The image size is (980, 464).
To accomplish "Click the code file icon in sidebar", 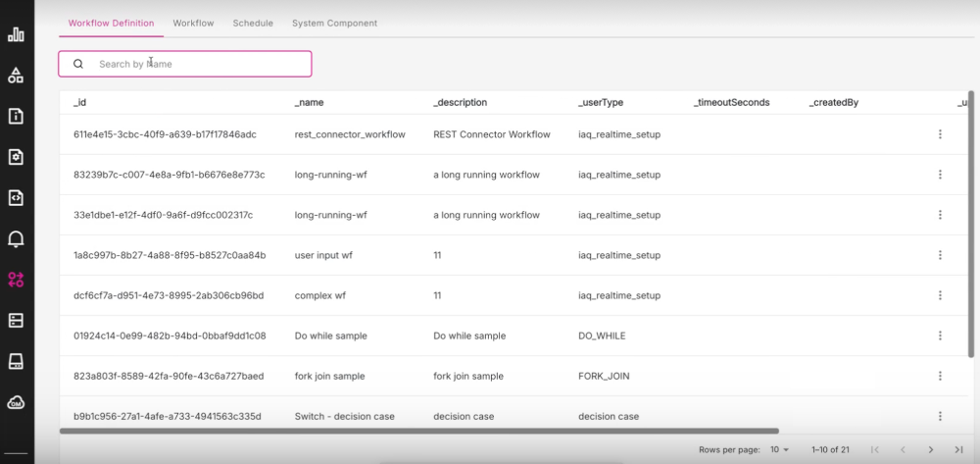I will [x=16, y=198].
